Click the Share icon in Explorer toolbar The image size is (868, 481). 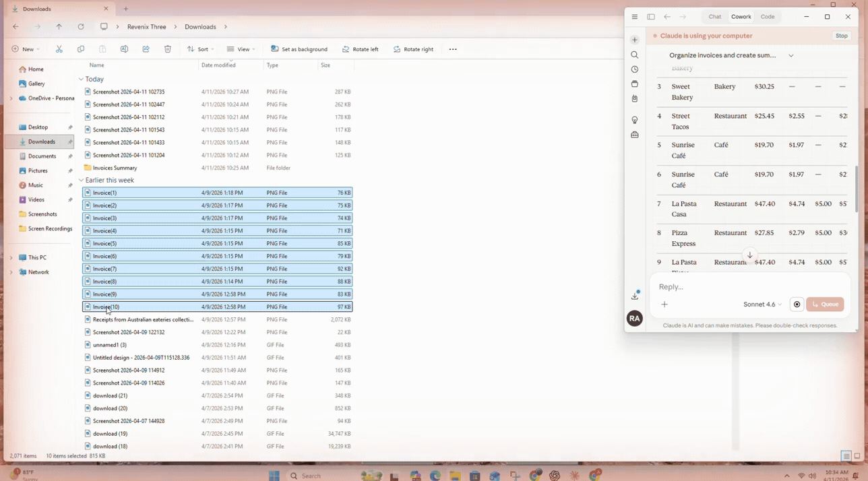point(146,49)
